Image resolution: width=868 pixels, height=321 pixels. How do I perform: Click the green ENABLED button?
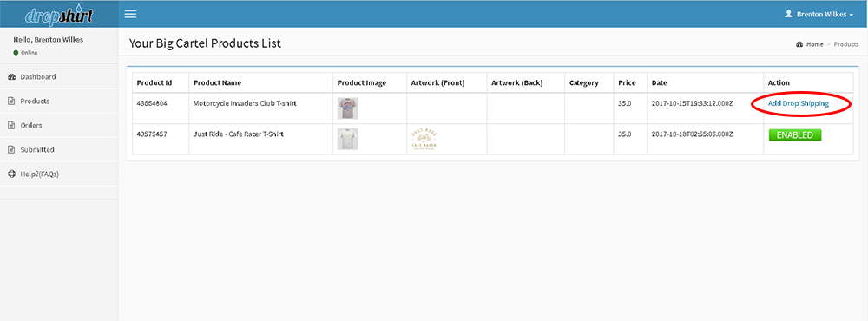(795, 135)
